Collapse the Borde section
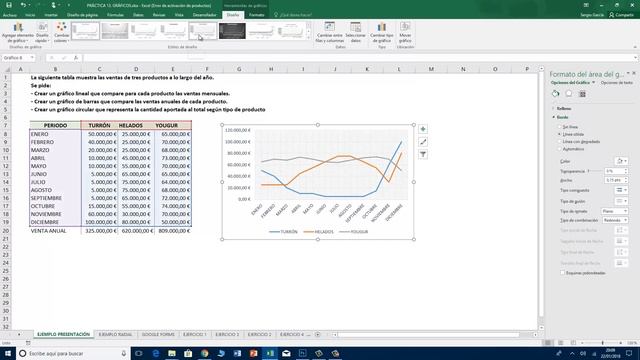The height and width of the screenshot is (360, 640). click(562, 117)
